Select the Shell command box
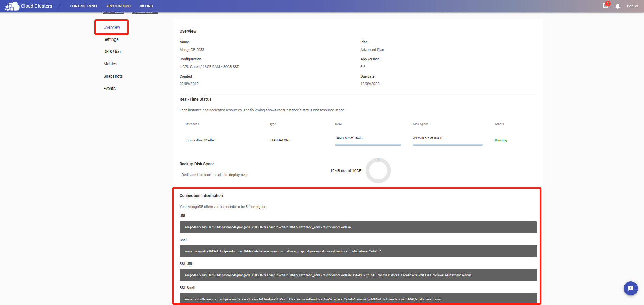Image resolution: width=644 pixels, height=305 pixels. click(x=358, y=251)
